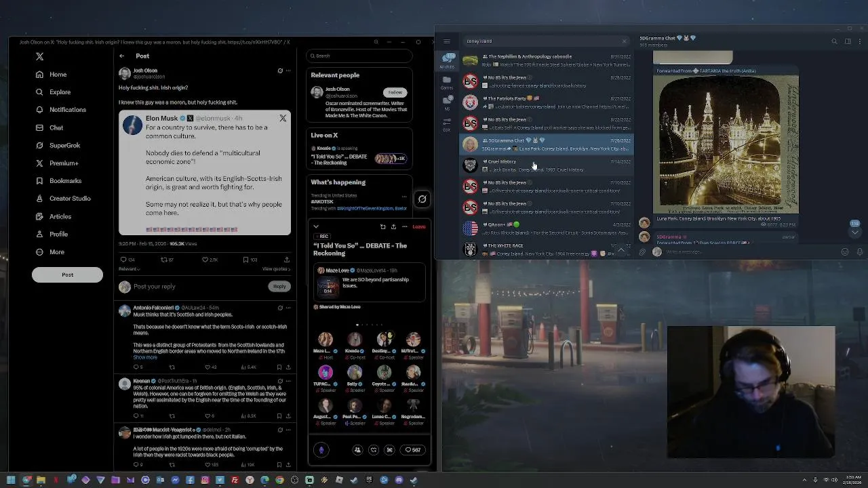Click the repost icon under the post

tap(163, 260)
